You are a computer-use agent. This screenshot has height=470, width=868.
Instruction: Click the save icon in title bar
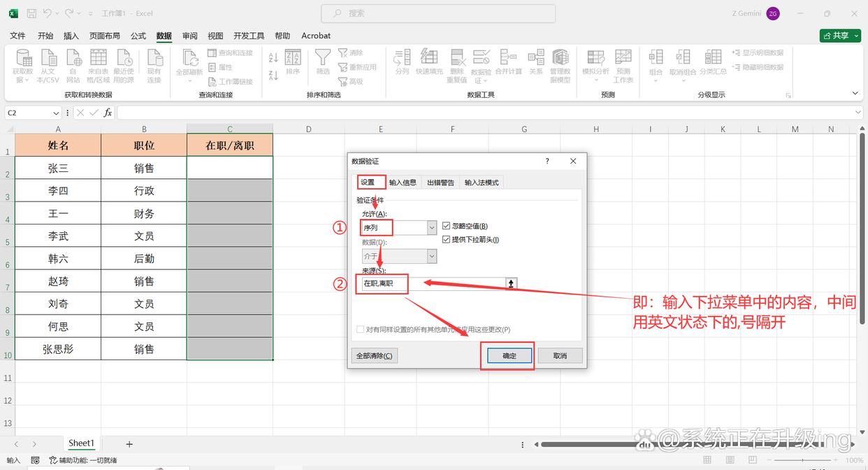coord(30,13)
